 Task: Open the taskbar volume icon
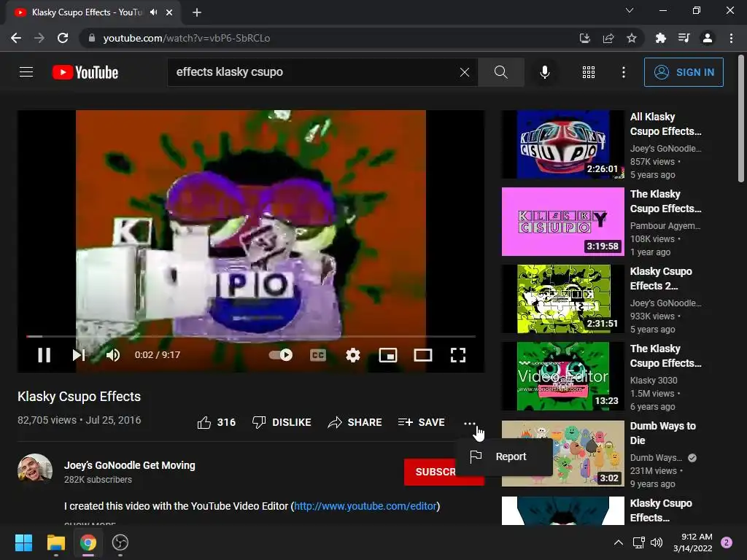click(657, 542)
